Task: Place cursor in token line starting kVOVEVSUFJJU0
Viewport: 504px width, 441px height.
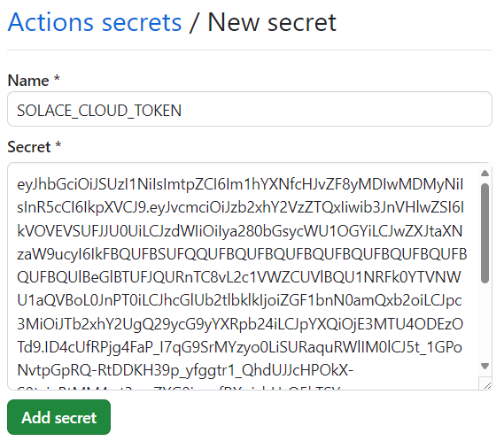Action: 240,231
